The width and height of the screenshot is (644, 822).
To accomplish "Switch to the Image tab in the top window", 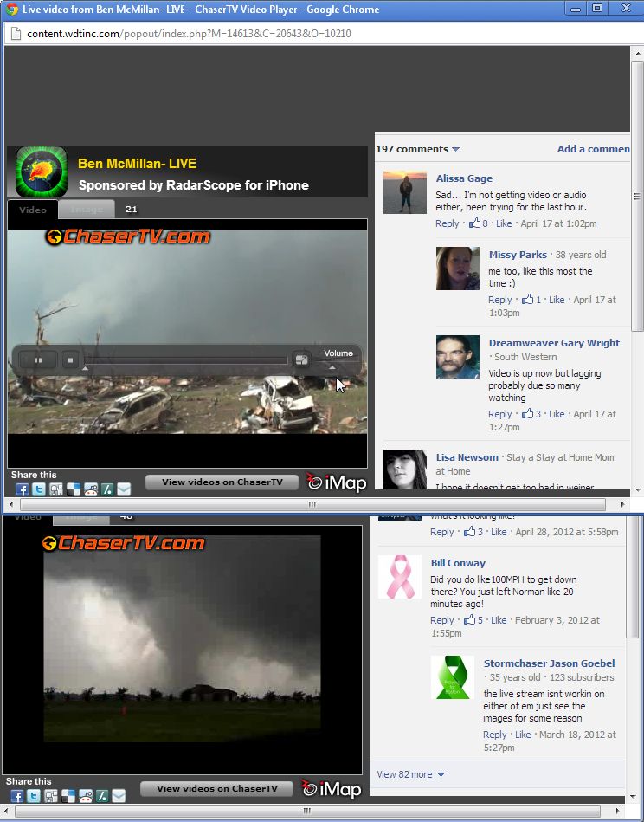I will 87,210.
